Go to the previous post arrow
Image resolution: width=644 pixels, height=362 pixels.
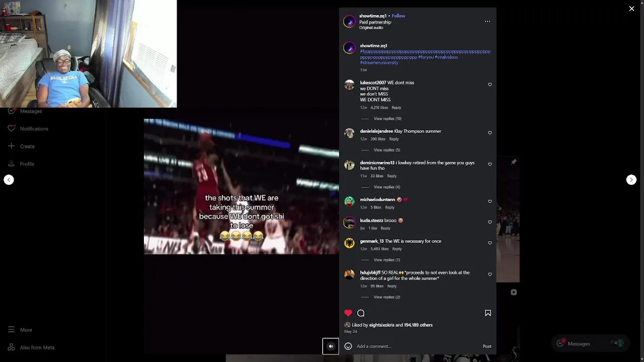[9, 180]
